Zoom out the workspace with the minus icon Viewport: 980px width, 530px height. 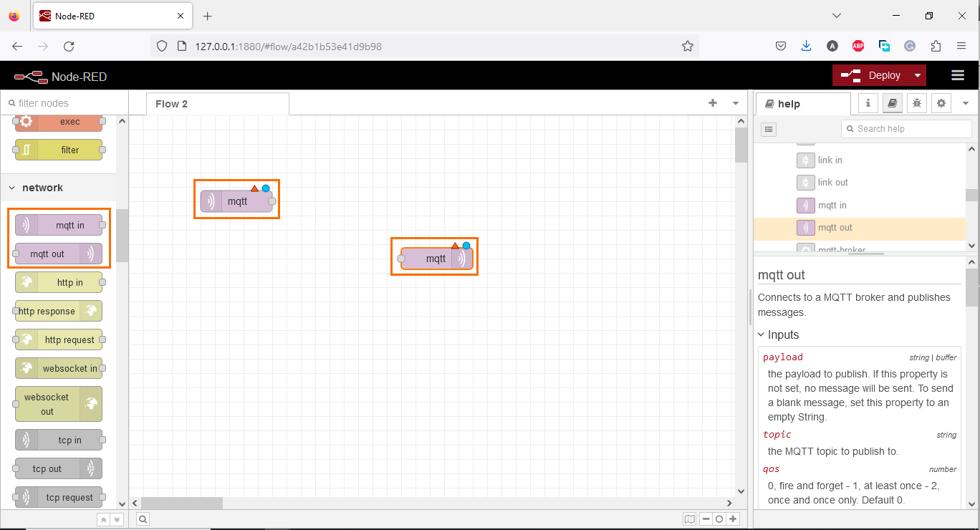[706, 519]
